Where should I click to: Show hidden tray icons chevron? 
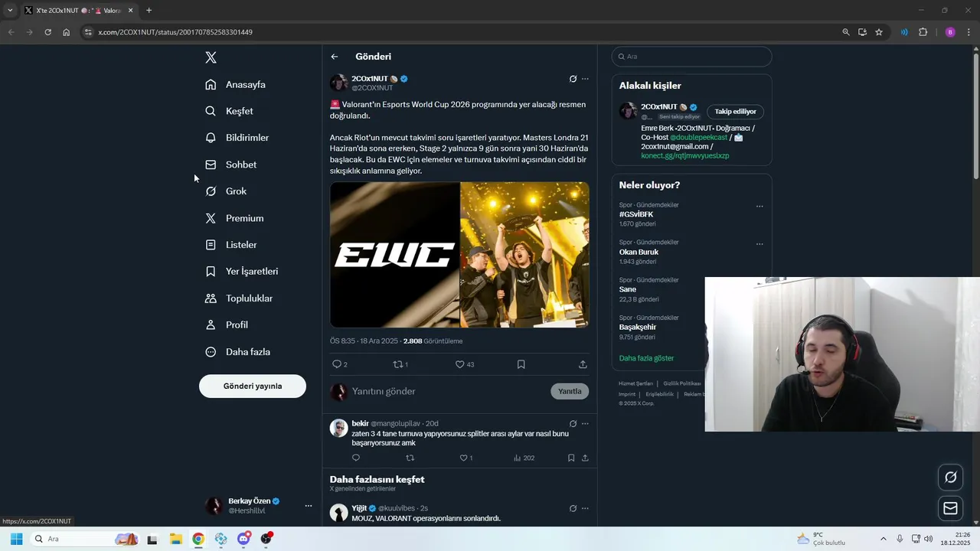click(883, 539)
